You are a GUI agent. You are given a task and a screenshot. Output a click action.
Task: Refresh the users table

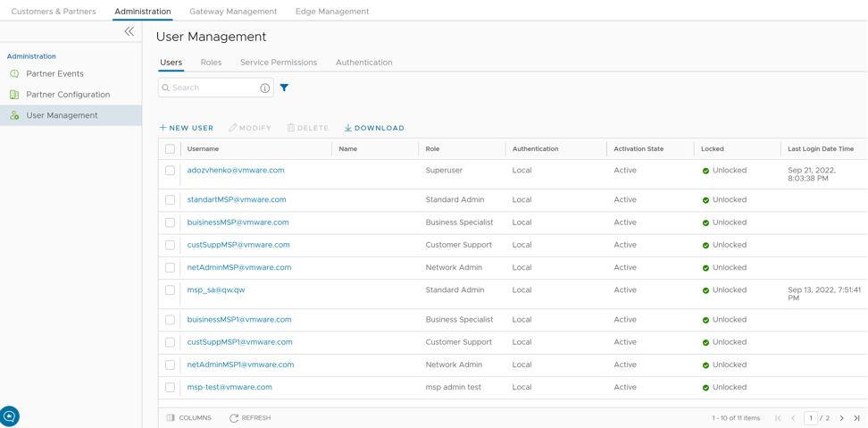[x=250, y=418]
